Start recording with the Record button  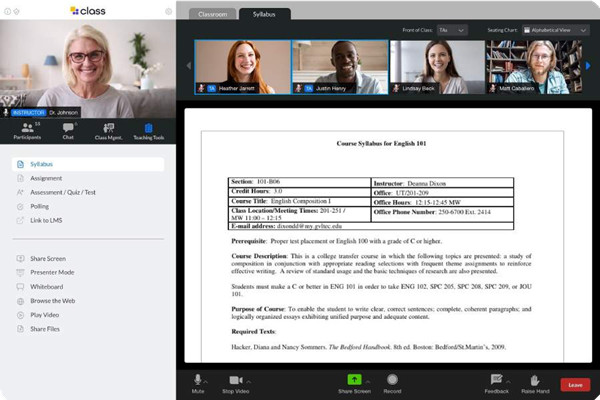click(x=392, y=380)
